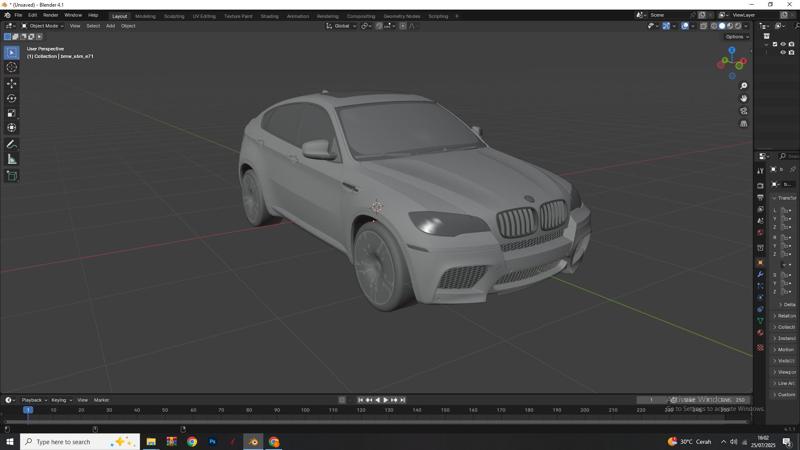Click the Windows search box in taskbar
The height and width of the screenshot is (450, 800).
(x=80, y=441)
